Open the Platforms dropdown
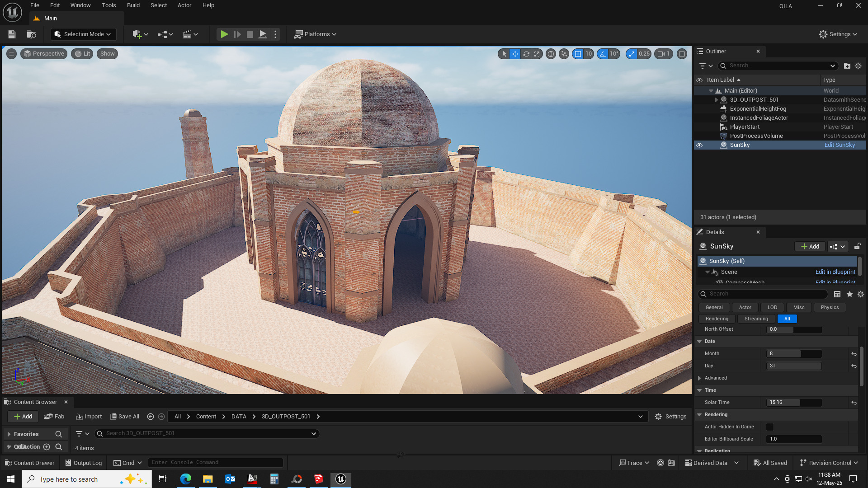 (x=315, y=34)
